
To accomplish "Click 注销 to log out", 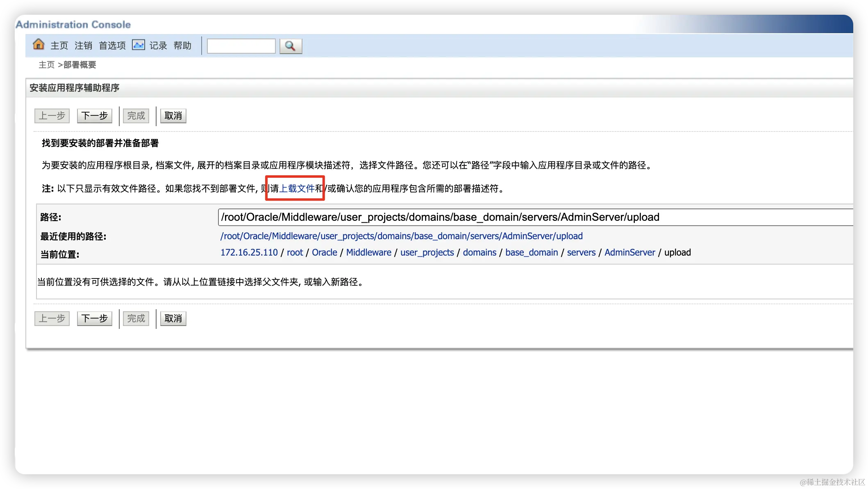I will point(83,45).
